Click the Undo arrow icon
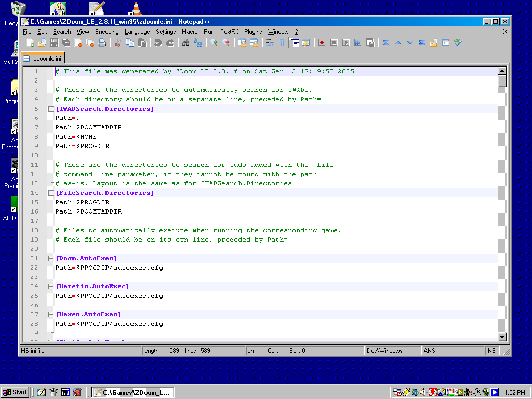This screenshot has width=532, height=399. [157, 43]
